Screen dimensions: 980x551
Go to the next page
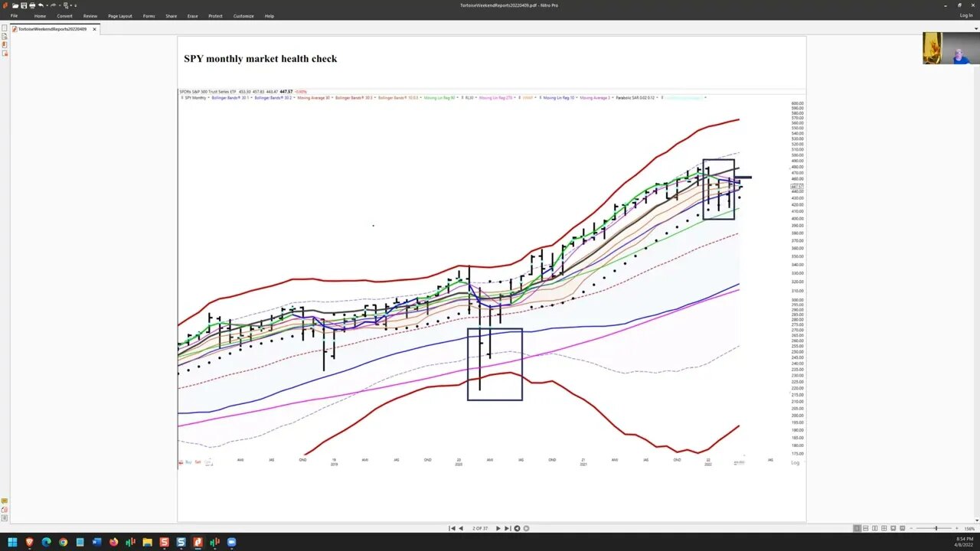click(x=498, y=528)
